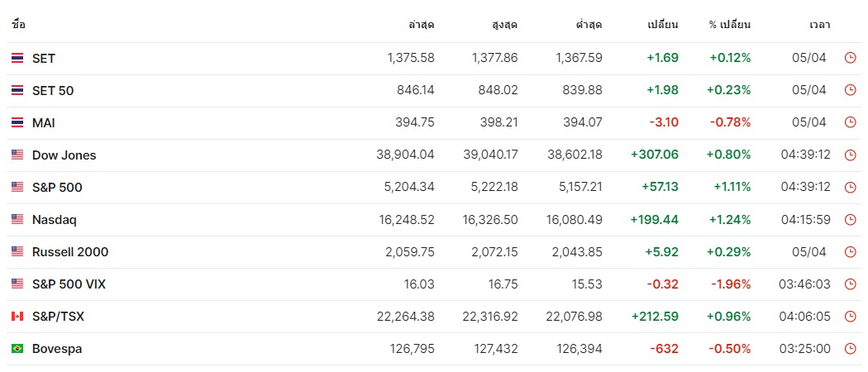
Task: Click the Canadian flag beside S&P/TSX
Action: 17,317
